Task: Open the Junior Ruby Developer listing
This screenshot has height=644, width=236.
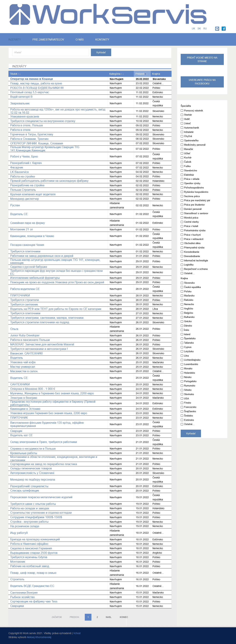Action: (x=25, y=335)
